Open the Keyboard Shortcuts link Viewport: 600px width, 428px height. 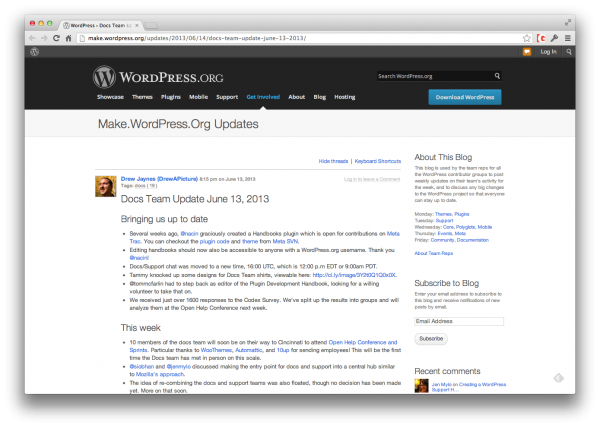click(x=378, y=161)
